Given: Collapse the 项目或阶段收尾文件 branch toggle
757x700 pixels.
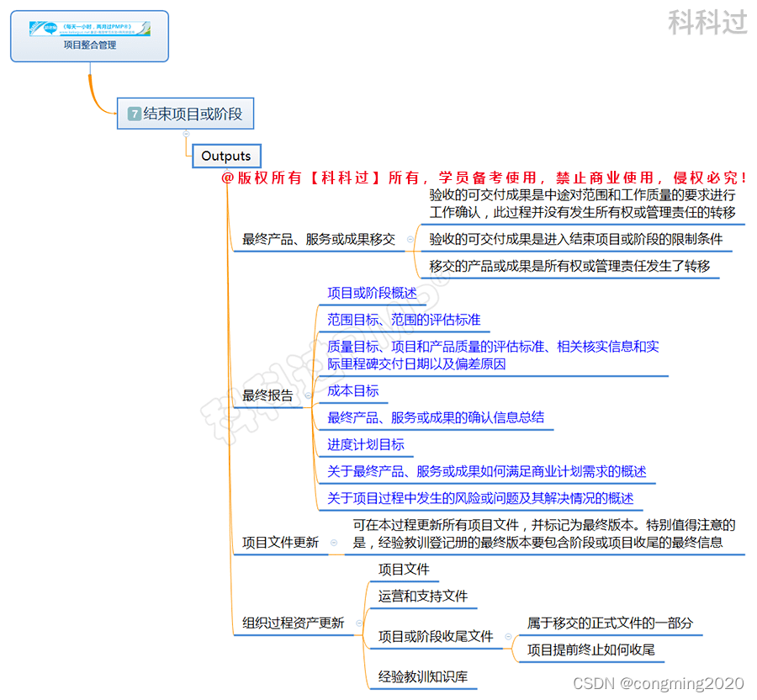Looking at the screenshot, I should 508,636.
